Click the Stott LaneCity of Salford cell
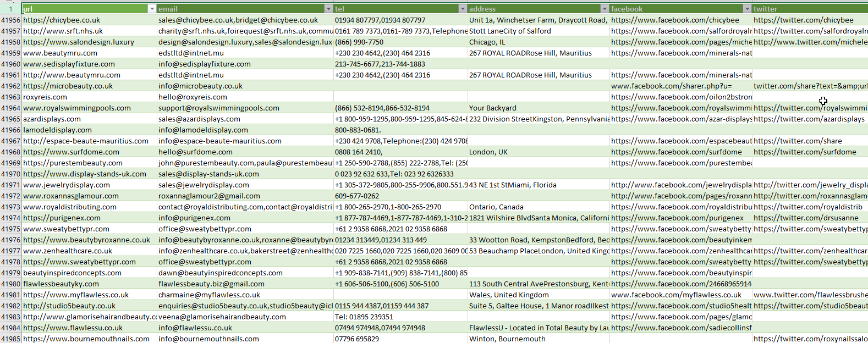This screenshot has width=868, height=343. pyautogui.click(x=539, y=31)
